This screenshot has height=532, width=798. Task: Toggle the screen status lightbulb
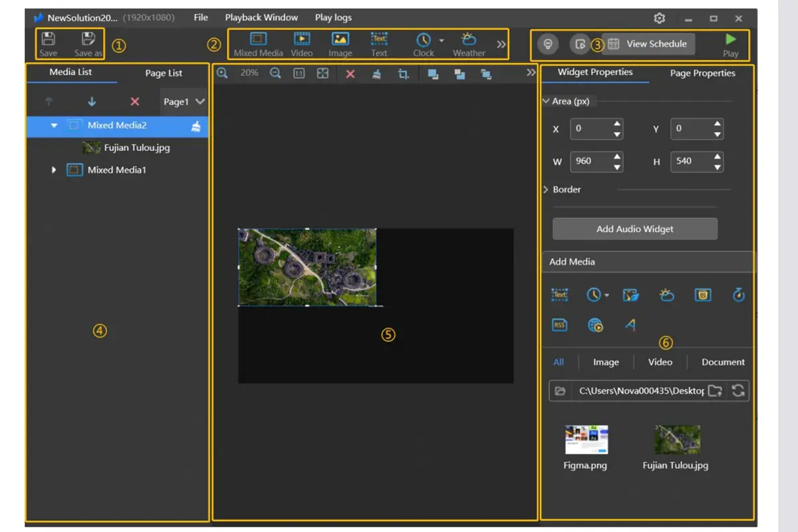(547, 44)
